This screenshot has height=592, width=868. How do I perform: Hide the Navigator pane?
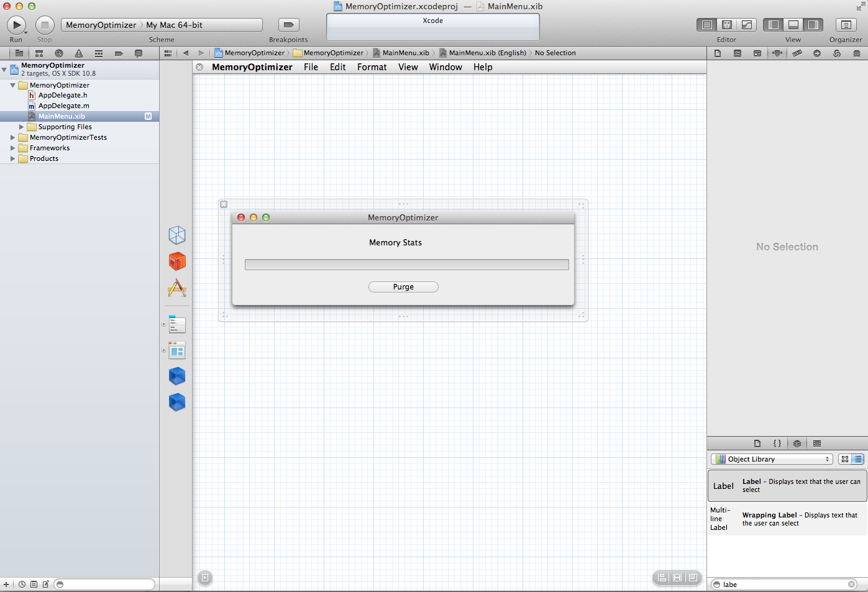coord(774,25)
